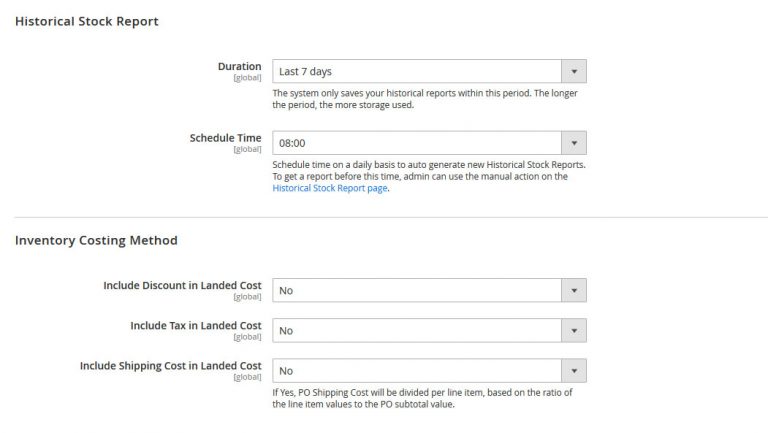Click the Include Discount dropdown arrow
Screen dimensions: 768x433
click(573, 290)
